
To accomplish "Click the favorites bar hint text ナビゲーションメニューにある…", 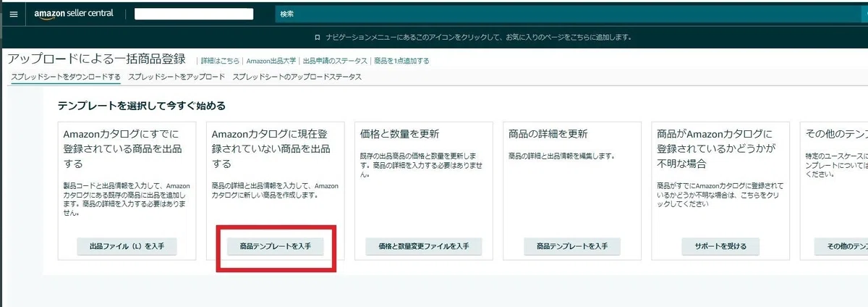I will pos(480,36).
